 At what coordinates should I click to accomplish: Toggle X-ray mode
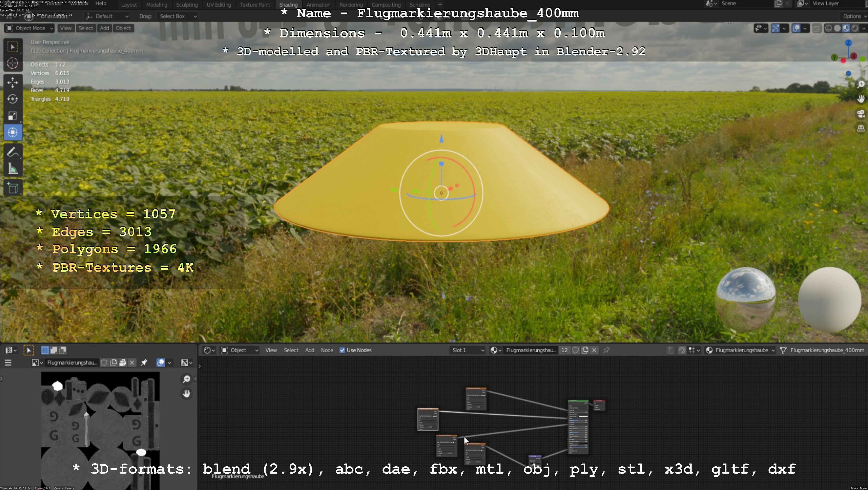pos(817,29)
